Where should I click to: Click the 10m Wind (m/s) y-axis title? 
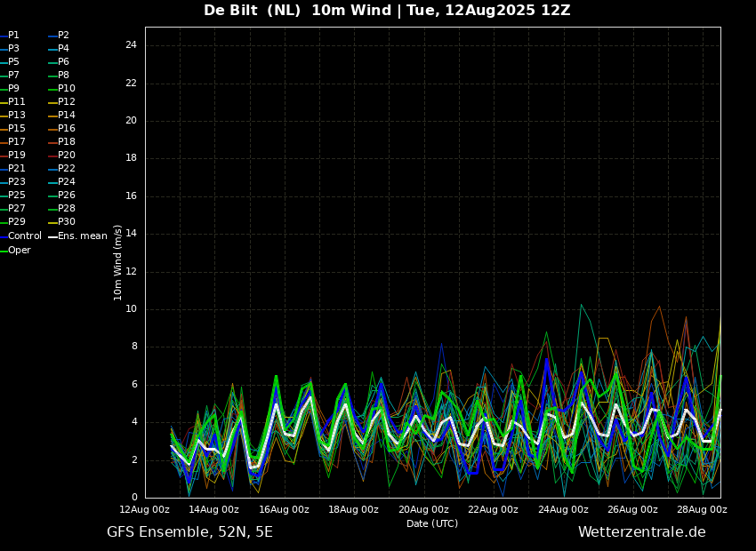point(118,262)
